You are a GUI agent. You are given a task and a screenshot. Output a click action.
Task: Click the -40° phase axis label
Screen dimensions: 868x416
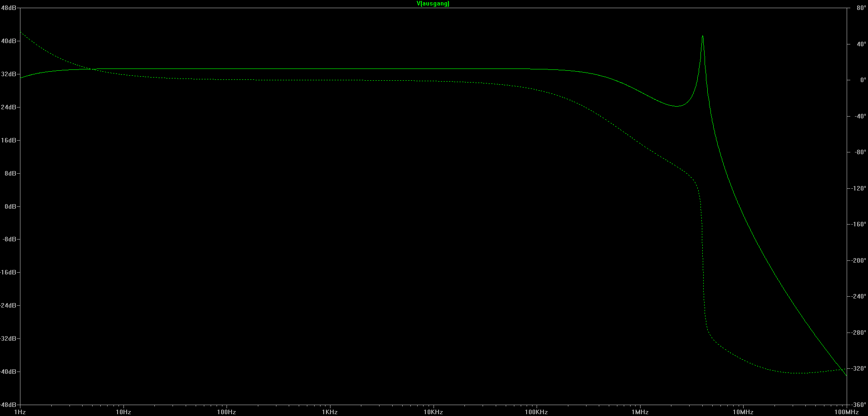click(x=860, y=116)
